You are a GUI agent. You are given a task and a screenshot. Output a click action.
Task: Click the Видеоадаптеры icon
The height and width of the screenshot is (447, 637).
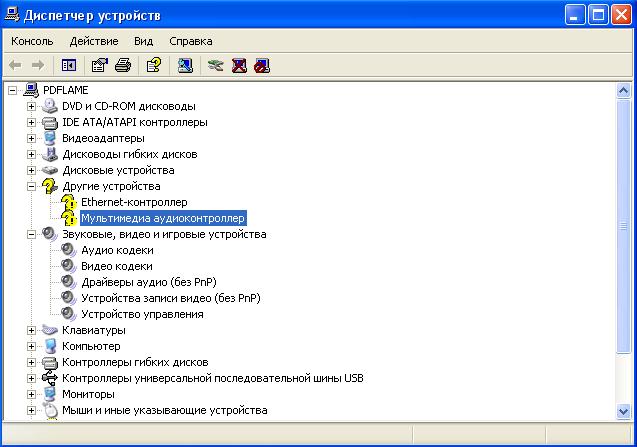(50, 138)
